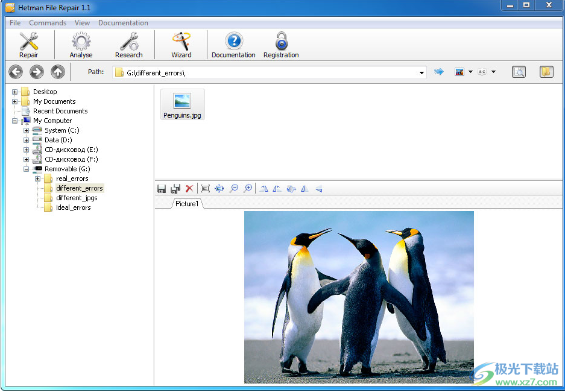Toggle the folder tree pane button
This screenshot has width=565, height=392.
click(x=546, y=72)
